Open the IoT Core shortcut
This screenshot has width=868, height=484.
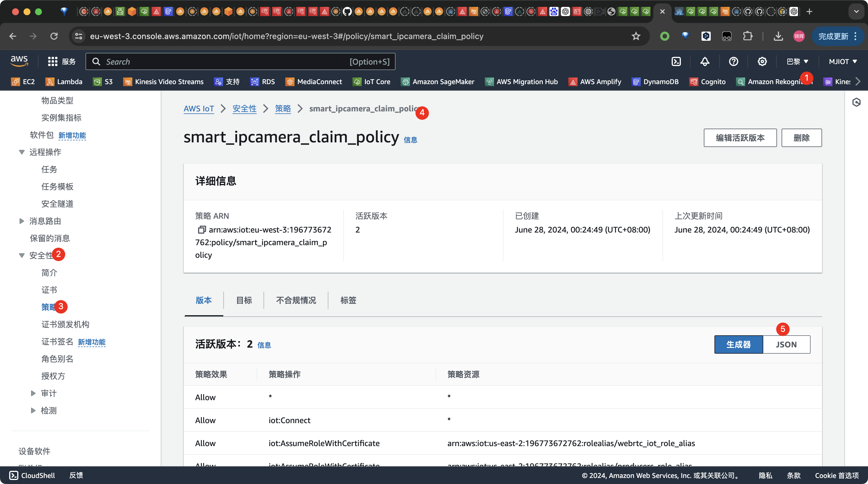click(371, 82)
